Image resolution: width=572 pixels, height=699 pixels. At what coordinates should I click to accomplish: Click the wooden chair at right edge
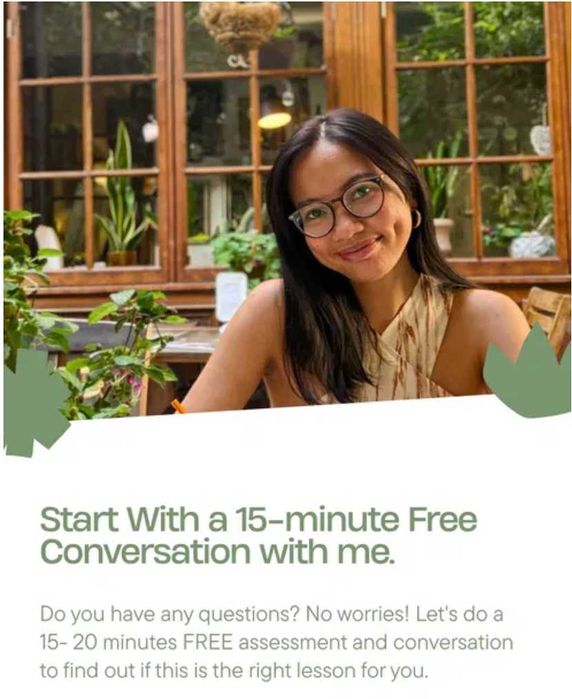pos(548,317)
